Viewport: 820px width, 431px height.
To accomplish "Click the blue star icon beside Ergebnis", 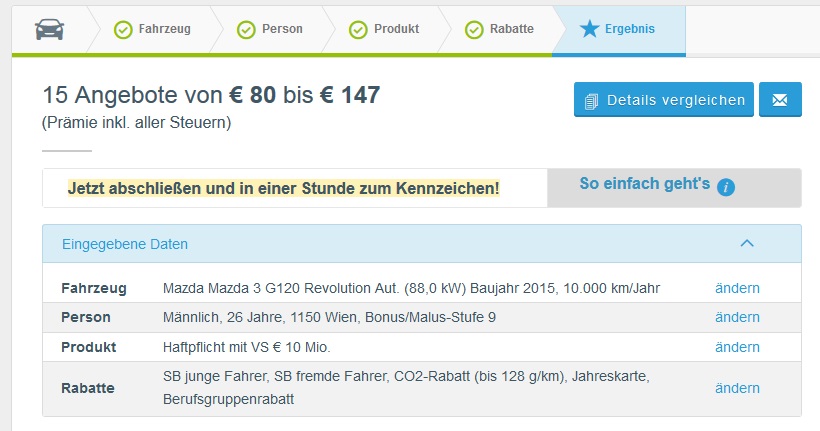I will (x=589, y=29).
